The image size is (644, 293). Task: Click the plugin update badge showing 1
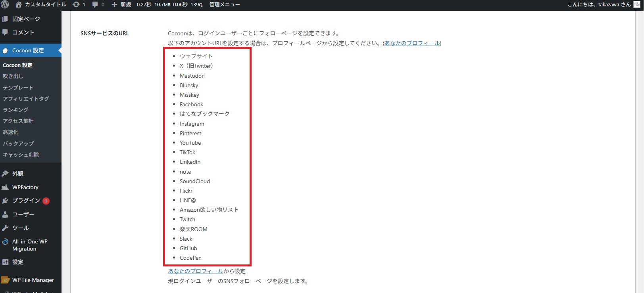(46, 201)
